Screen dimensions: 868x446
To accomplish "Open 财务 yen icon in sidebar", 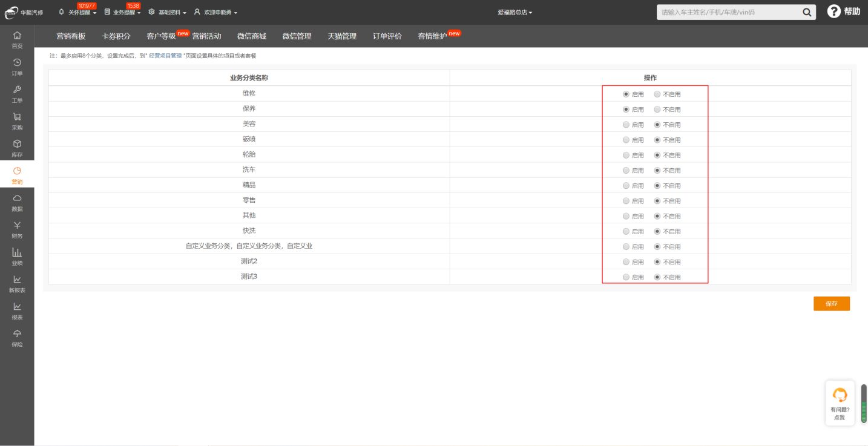I will coord(17,230).
